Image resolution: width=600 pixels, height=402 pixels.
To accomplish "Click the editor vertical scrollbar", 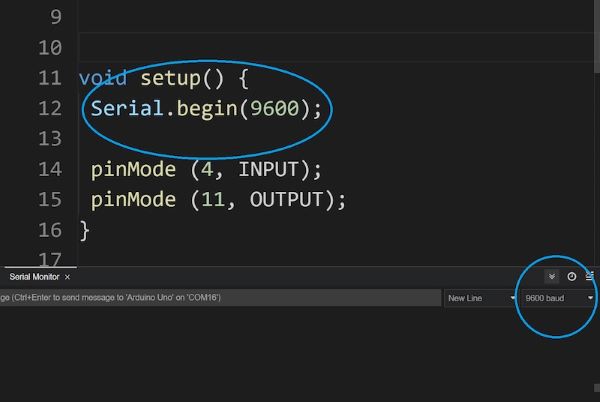I will (597, 36).
